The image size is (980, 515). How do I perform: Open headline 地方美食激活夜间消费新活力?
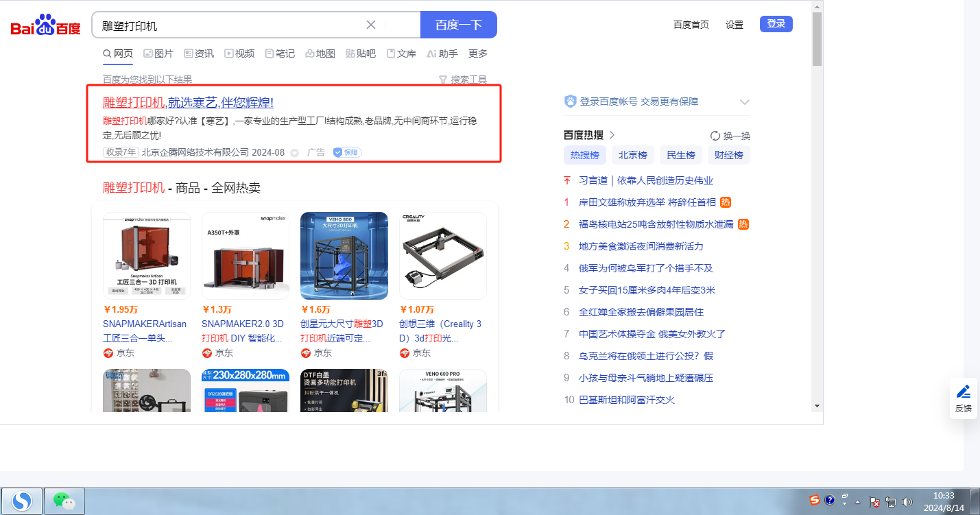click(641, 246)
